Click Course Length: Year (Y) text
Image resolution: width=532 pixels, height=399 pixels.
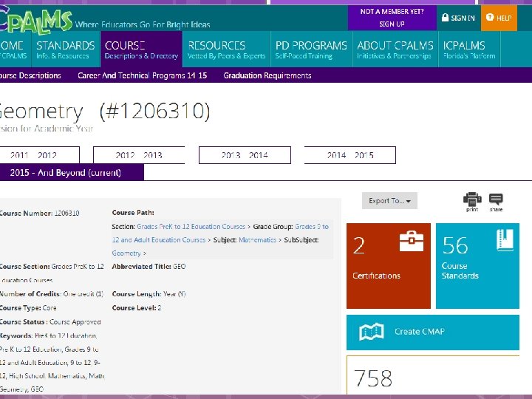pos(149,294)
